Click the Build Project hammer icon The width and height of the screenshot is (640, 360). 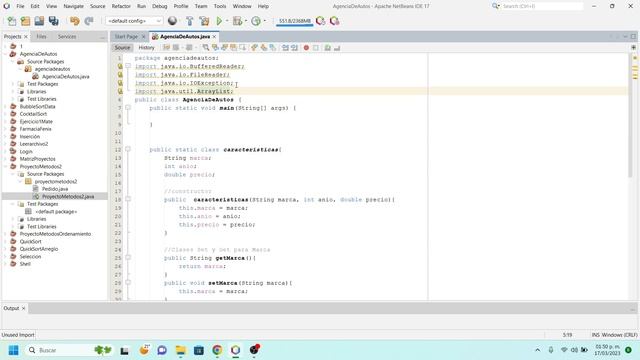tap(189, 21)
